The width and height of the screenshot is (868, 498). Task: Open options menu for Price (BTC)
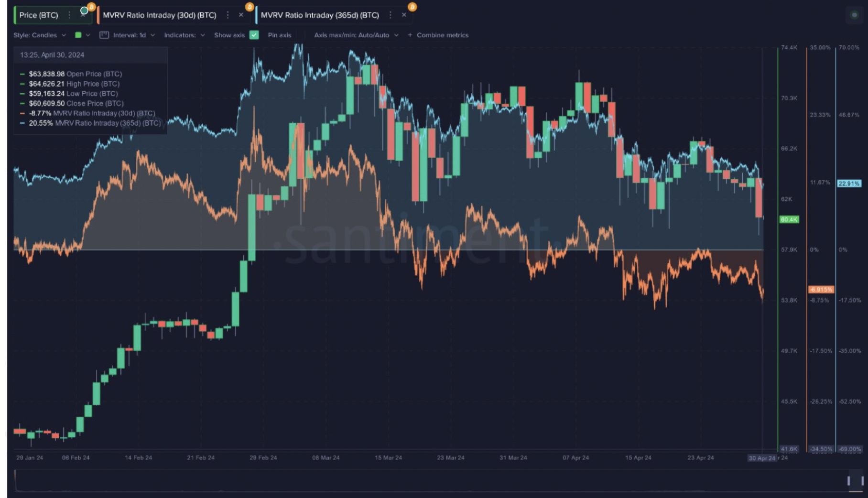(x=70, y=15)
